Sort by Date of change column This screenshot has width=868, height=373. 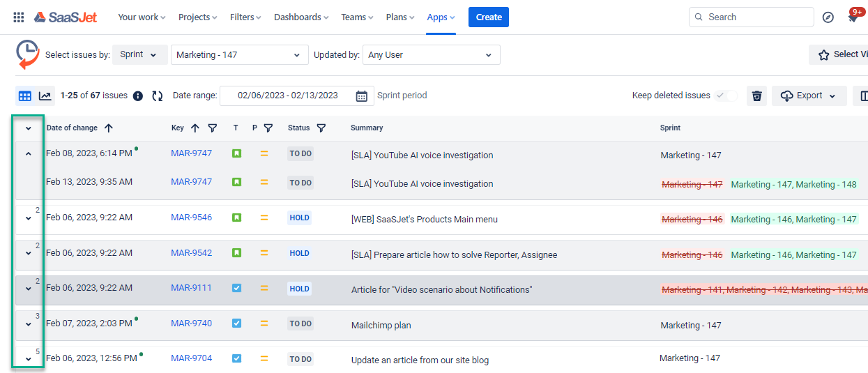(108, 128)
